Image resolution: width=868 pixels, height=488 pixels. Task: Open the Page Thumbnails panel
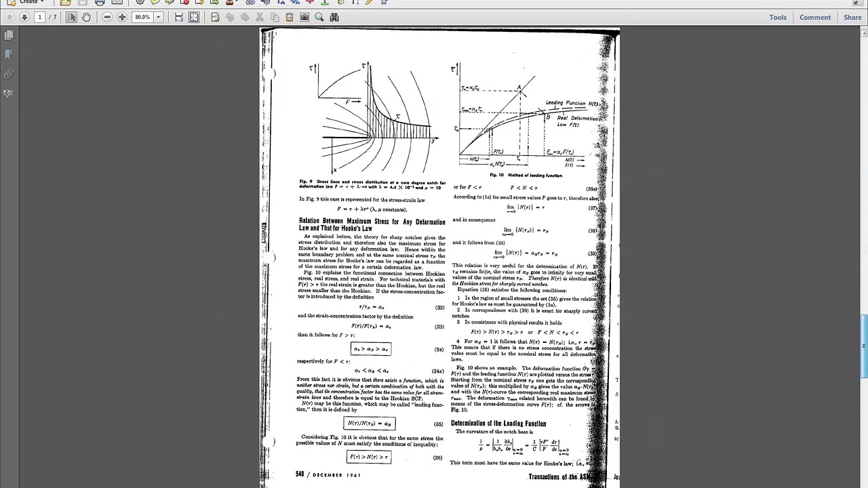coord(9,35)
